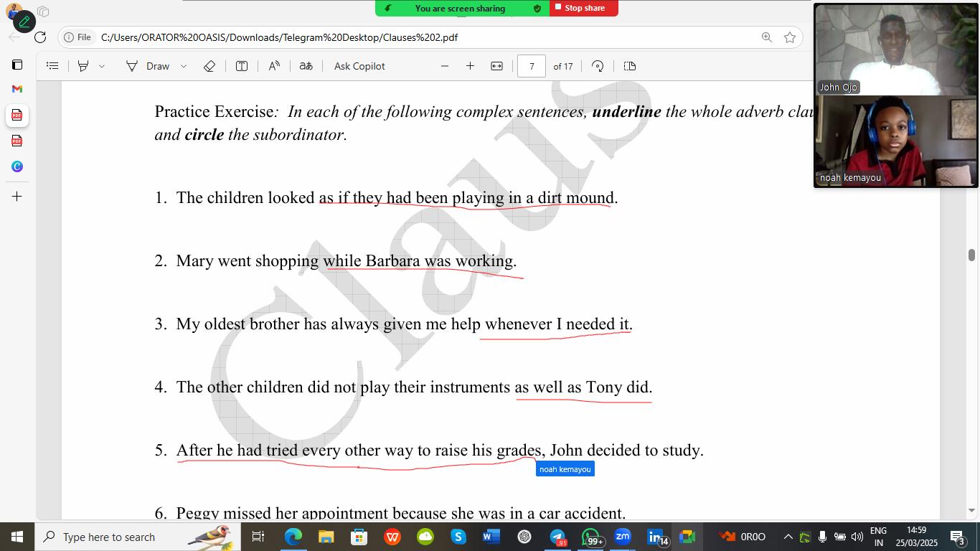The image size is (980, 551).
Task: Zoom in with the plus icon
Action: [x=470, y=66]
